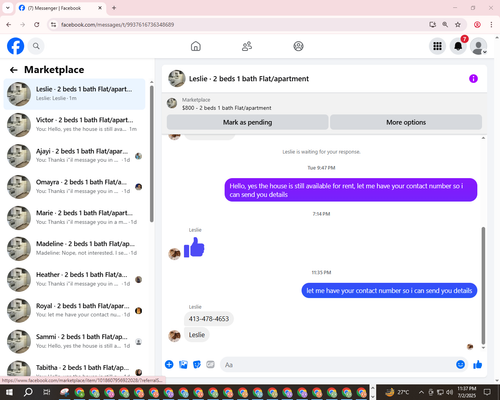500x400 pixels.
Task: Click conversation list scrollbar
Action: (x=152, y=153)
